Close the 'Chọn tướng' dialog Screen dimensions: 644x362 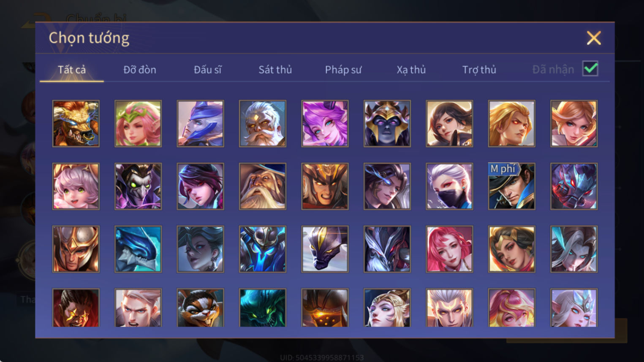[x=594, y=38]
